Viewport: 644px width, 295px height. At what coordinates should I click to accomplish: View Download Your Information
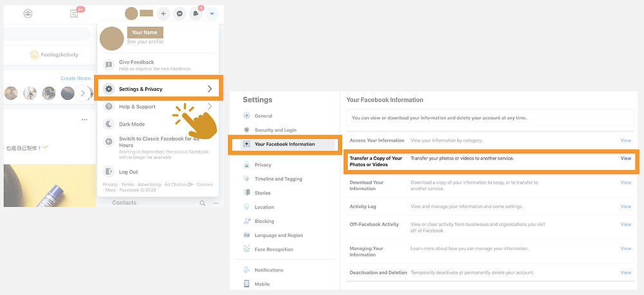[625, 182]
